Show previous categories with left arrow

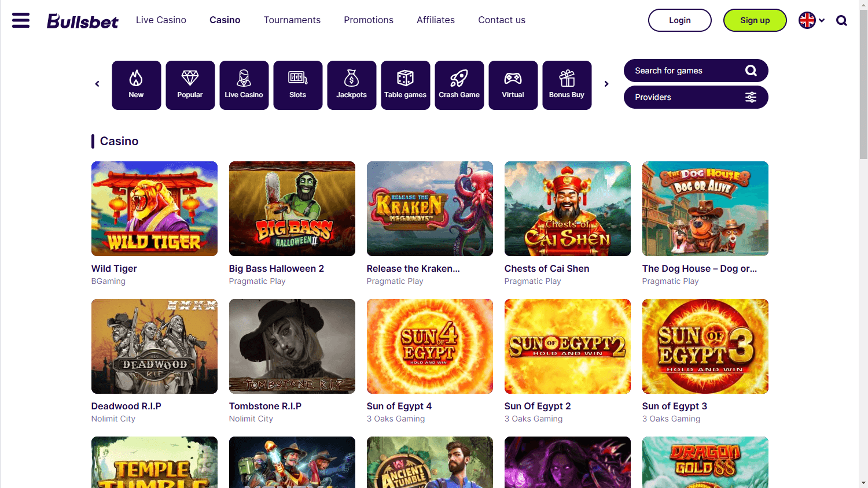97,84
